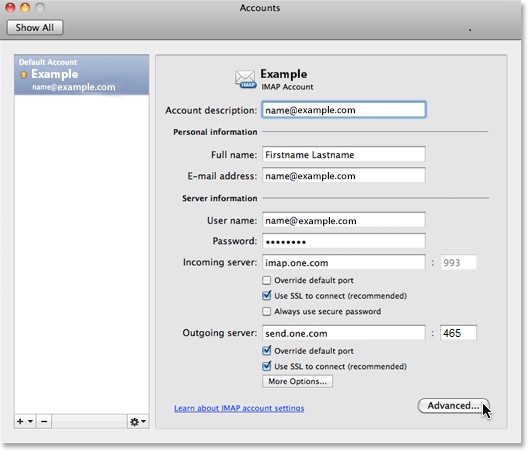The width and height of the screenshot is (528, 451).
Task: Click the More Options... button
Action: pos(297,381)
